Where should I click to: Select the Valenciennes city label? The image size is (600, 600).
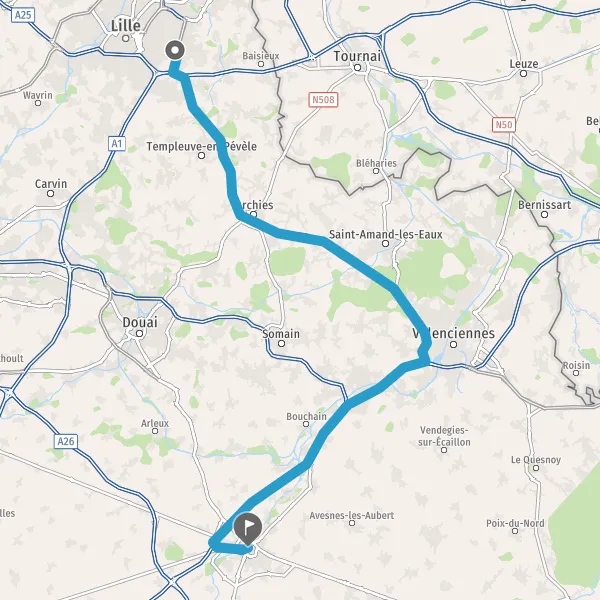[x=453, y=333]
